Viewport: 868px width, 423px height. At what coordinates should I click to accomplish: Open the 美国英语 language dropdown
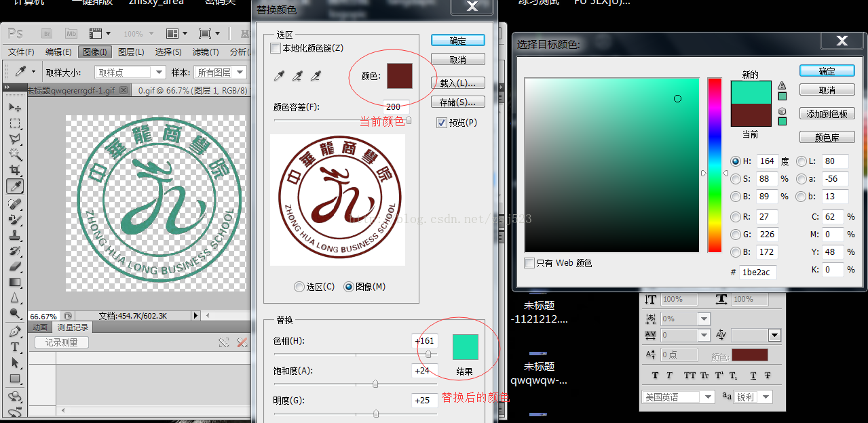click(679, 397)
